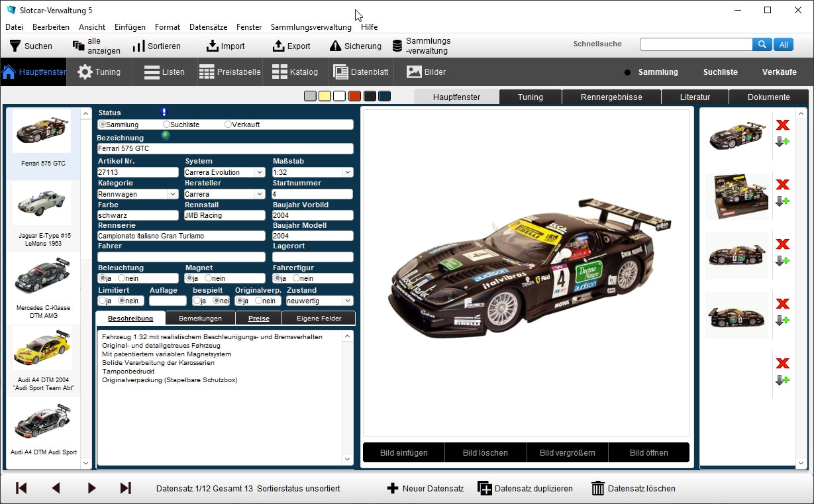Select Suchliste status radio button
This screenshot has height=504, width=814.
(x=166, y=124)
